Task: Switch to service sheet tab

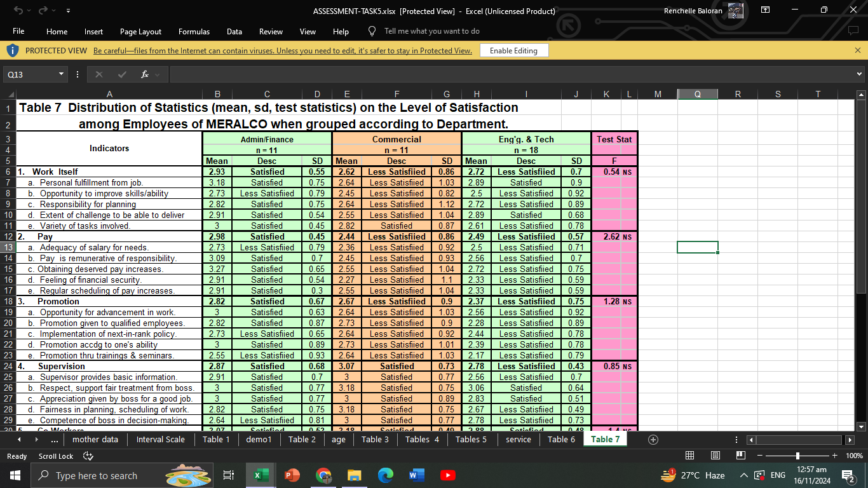Action: point(519,439)
